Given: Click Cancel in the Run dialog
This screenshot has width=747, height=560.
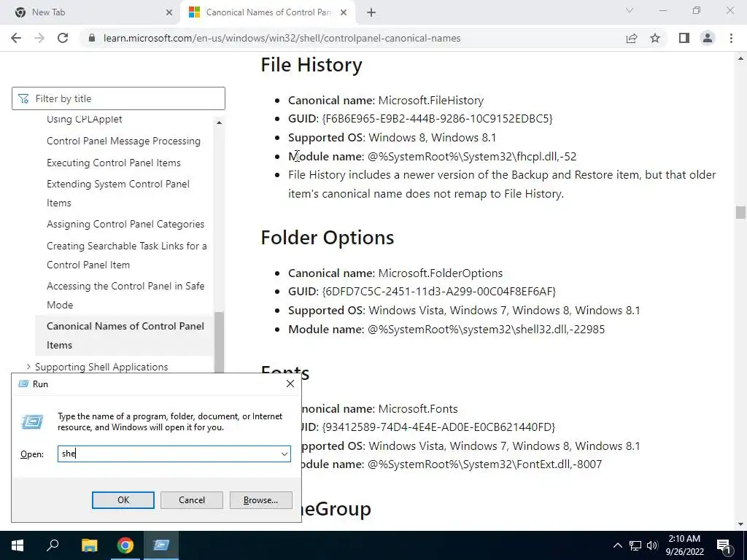Looking at the screenshot, I should point(192,500).
